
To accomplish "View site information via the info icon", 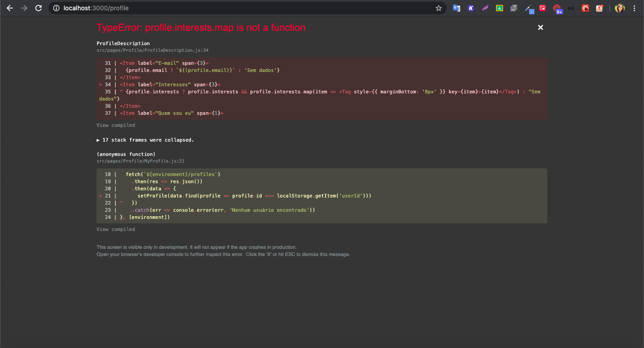I will coord(56,8).
